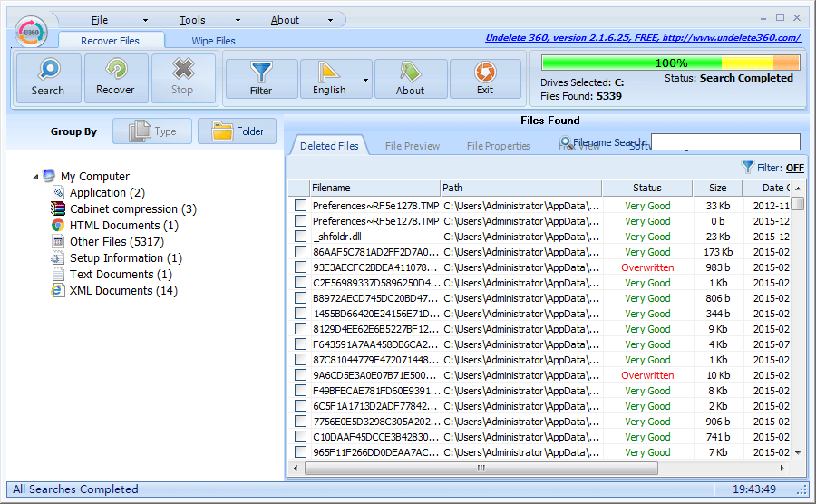Switch to the Deleted Files tab
Screen dimensions: 816x504
tap(329, 146)
